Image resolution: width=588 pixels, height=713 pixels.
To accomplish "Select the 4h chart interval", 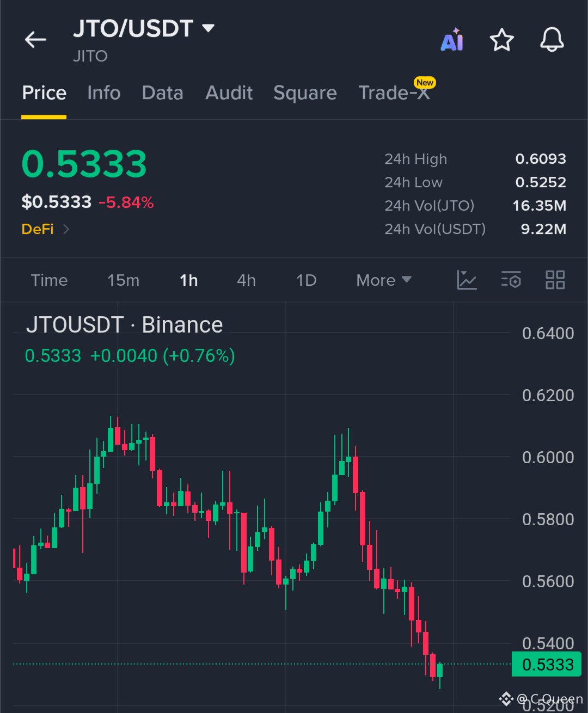I will pyautogui.click(x=246, y=280).
